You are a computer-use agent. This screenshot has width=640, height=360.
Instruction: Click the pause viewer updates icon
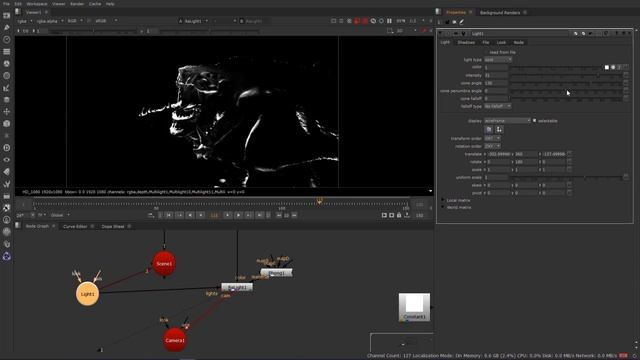tap(389, 21)
